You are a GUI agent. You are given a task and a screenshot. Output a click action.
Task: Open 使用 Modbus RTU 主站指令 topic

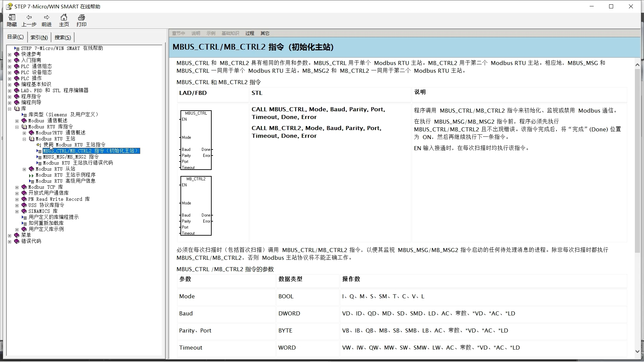click(x=74, y=145)
